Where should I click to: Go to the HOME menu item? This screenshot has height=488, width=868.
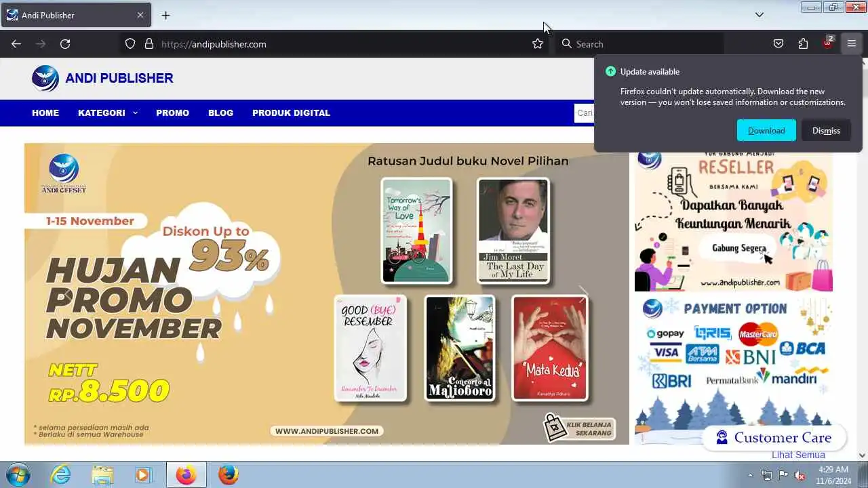click(x=45, y=113)
